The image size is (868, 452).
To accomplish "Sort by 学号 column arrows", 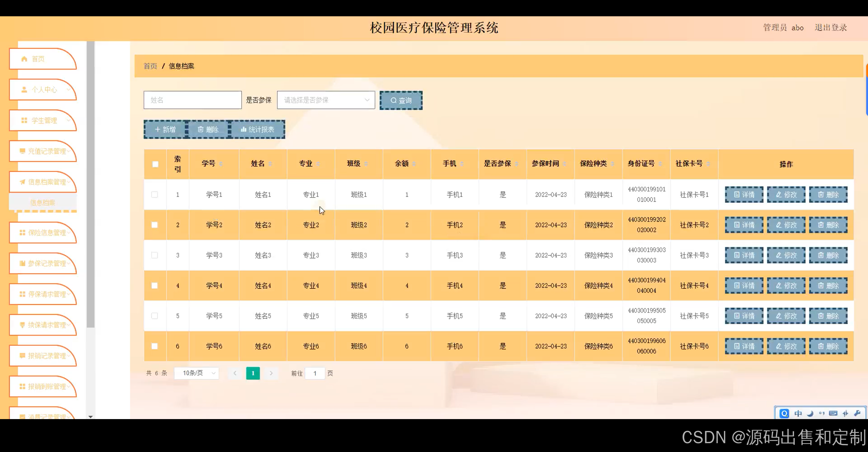I will (x=221, y=164).
